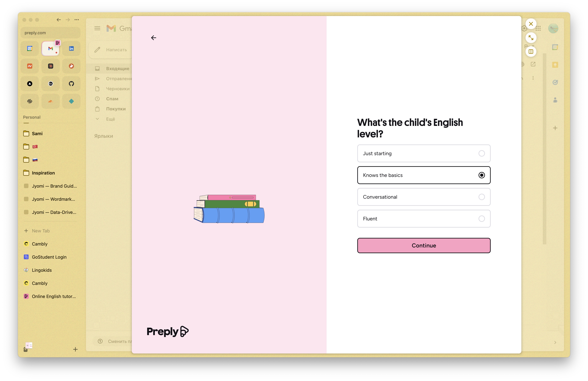
Task: Expand the Inspiration folder
Action: point(43,173)
